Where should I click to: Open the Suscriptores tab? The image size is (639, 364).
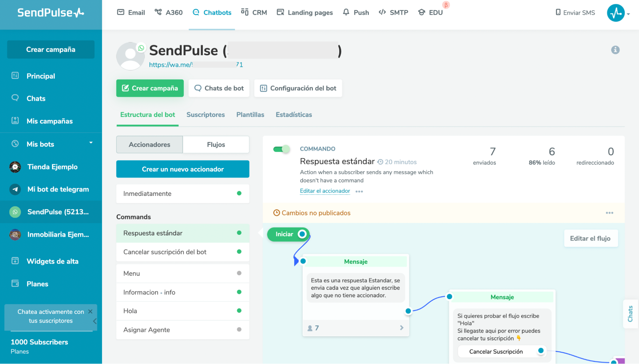coord(206,115)
